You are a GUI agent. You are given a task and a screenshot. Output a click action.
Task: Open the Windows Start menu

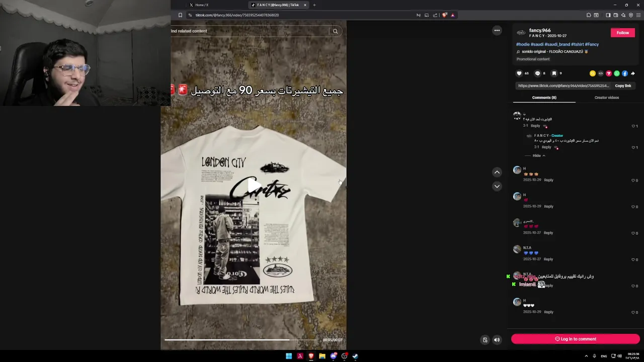(289, 356)
